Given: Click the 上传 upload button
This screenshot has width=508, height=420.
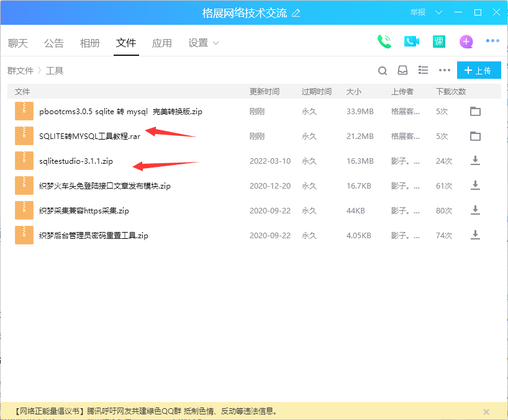Looking at the screenshot, I should (478, 71).
